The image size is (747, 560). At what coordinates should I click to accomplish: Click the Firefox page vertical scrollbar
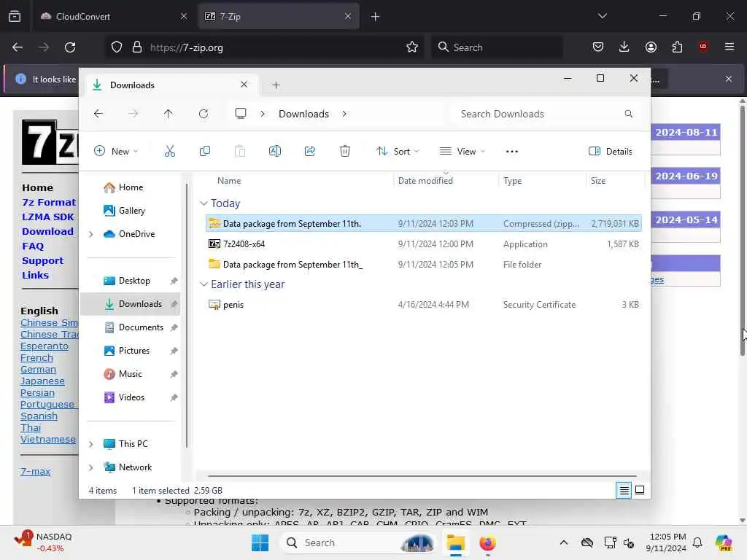[742, 231]
